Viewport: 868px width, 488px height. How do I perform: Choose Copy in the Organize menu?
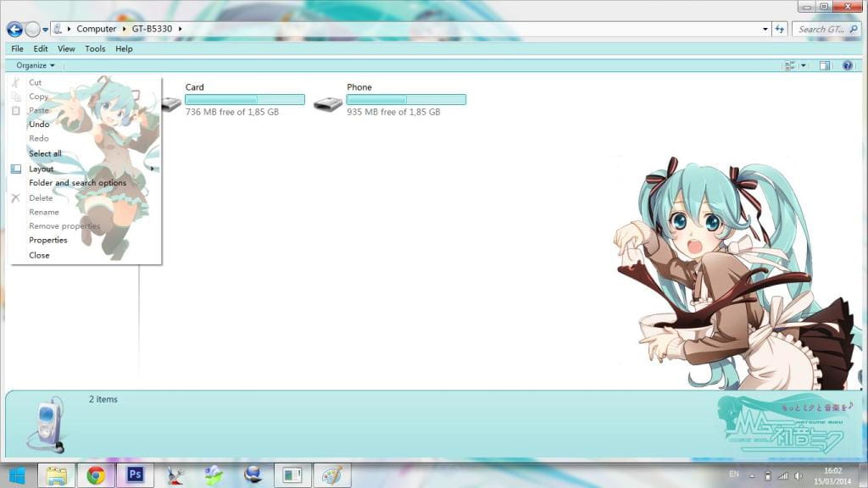pos(39,97)
